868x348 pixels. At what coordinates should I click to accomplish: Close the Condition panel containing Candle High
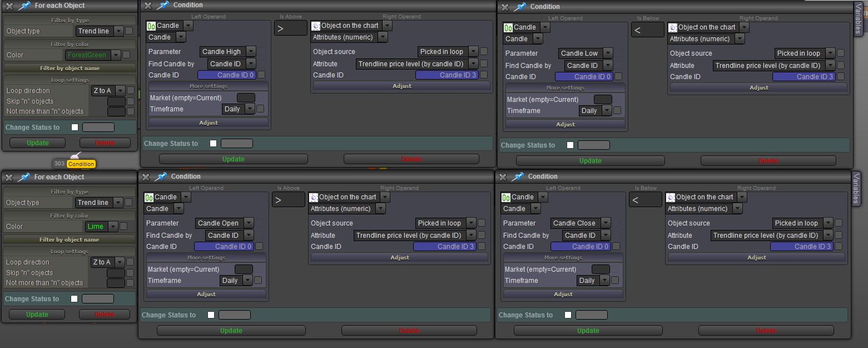point(148,6)
